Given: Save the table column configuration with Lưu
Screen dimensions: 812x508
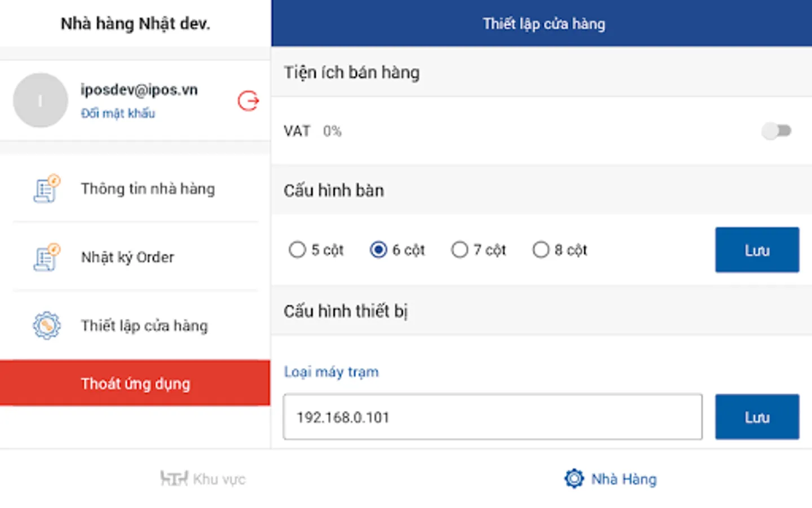Looking at the screenshot, I should (x=757, y=250).
